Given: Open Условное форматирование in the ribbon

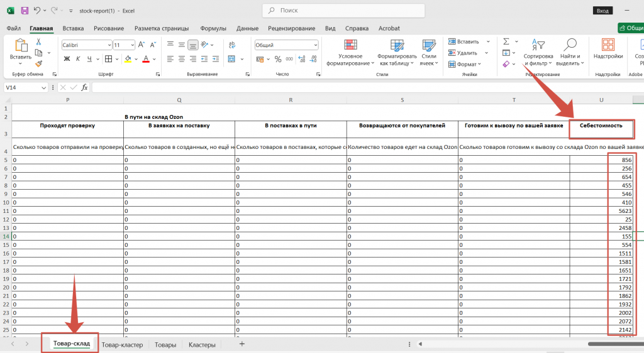Looking at the screenshot, I should coord(350,53).
